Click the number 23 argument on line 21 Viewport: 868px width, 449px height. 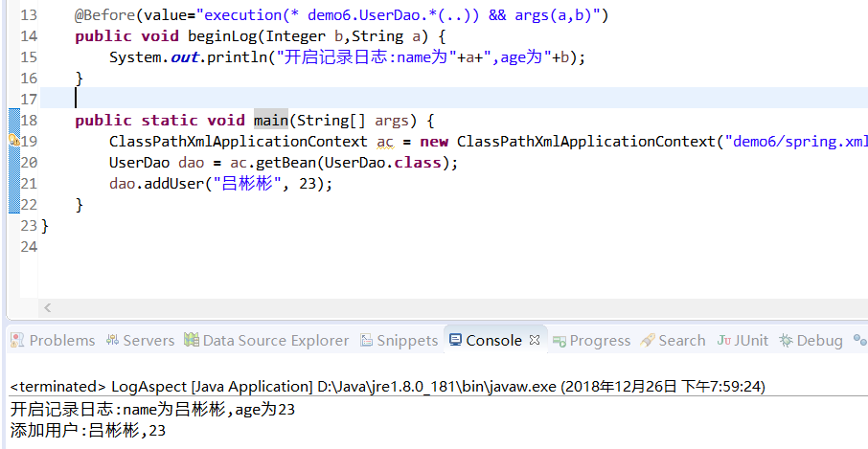(x=308, y=184)
